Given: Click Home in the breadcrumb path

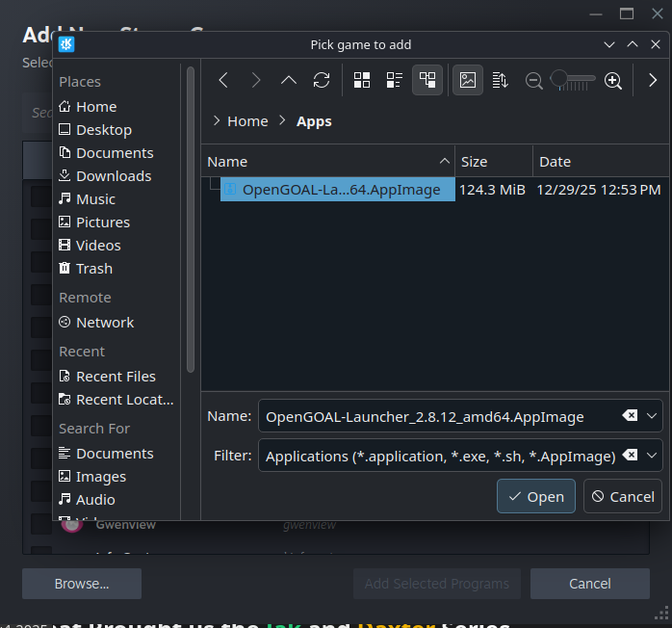Looking at the screenshot, I should click(247, 121).
